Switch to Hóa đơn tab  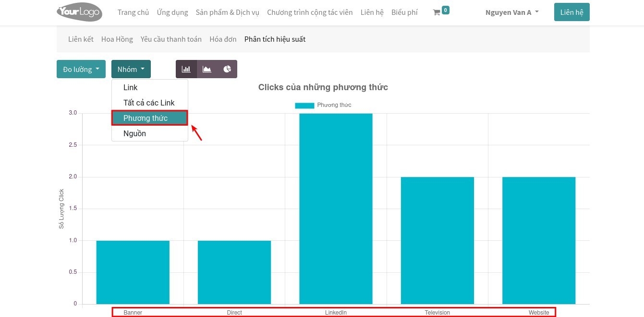coord(223,39)
